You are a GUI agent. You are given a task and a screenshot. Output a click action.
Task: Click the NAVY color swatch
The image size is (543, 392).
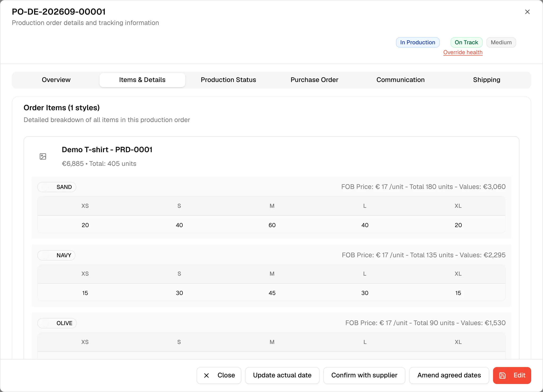tap(45, 255)
